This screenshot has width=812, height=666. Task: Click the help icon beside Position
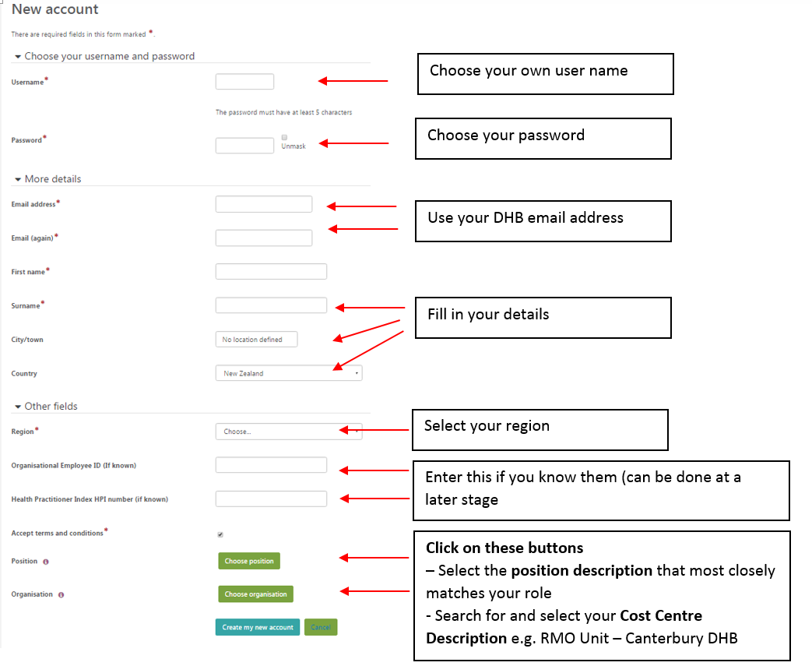point(46,562)
